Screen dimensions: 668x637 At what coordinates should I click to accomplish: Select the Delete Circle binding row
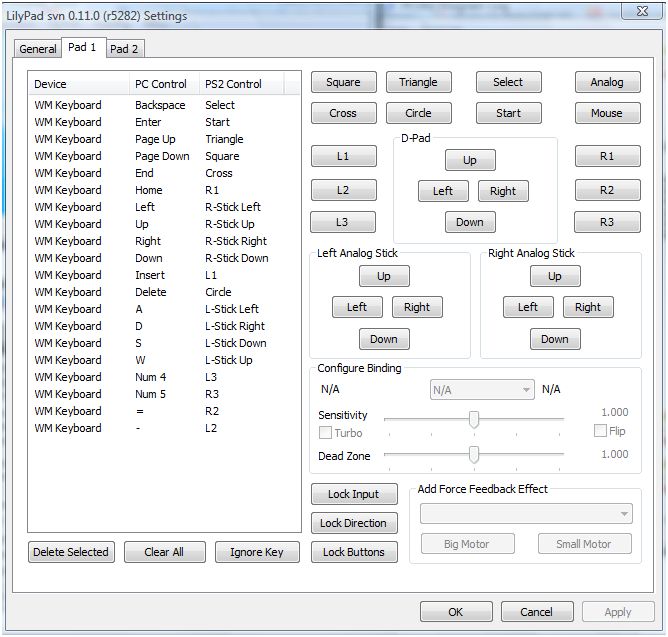point(164,292)
